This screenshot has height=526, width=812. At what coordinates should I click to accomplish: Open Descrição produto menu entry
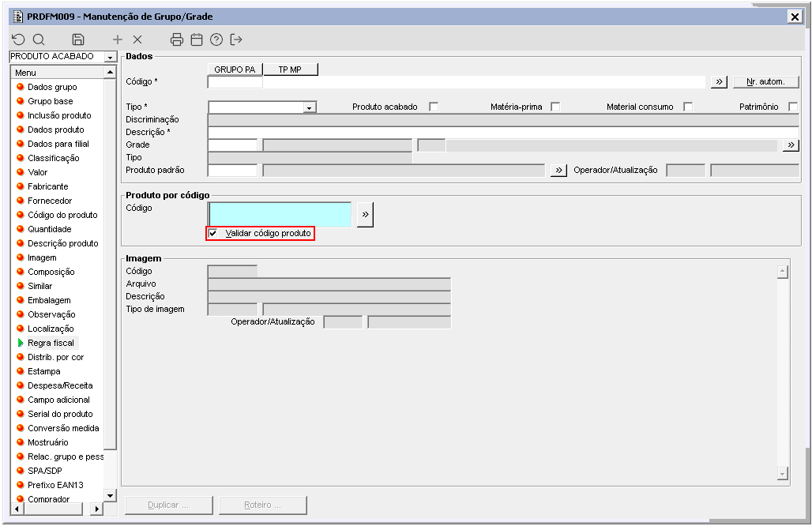tap(62, 242)
